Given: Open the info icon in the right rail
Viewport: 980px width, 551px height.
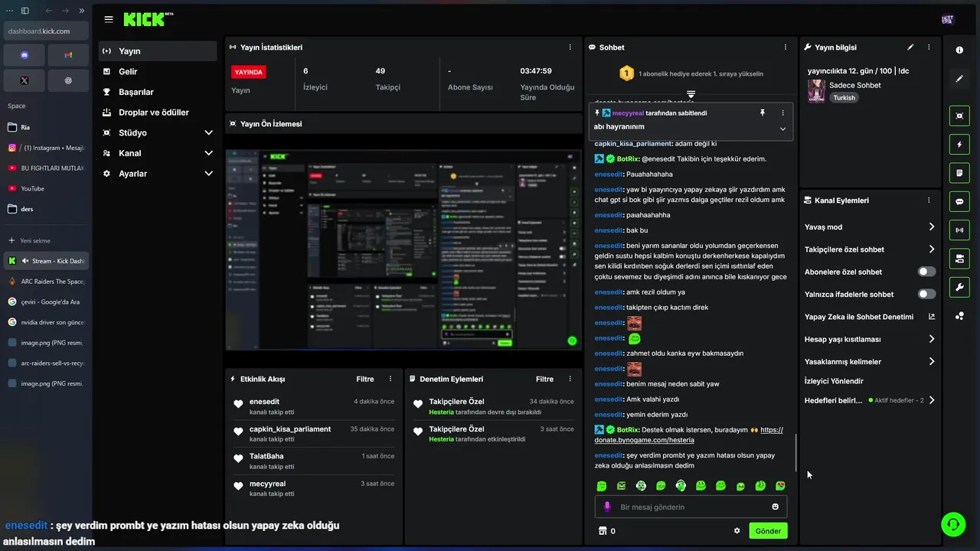Looking at the screenshot, I should click(x=959, y=50).
